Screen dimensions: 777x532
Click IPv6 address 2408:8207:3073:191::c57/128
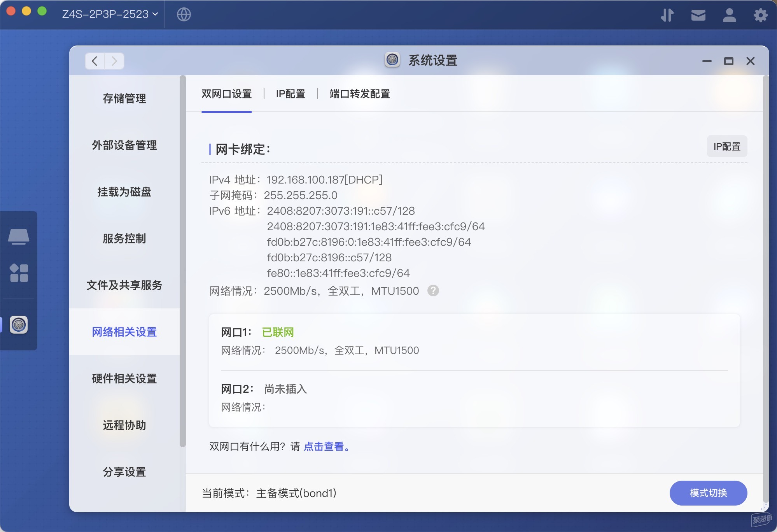pyautogui.click(x=341, y=211)
